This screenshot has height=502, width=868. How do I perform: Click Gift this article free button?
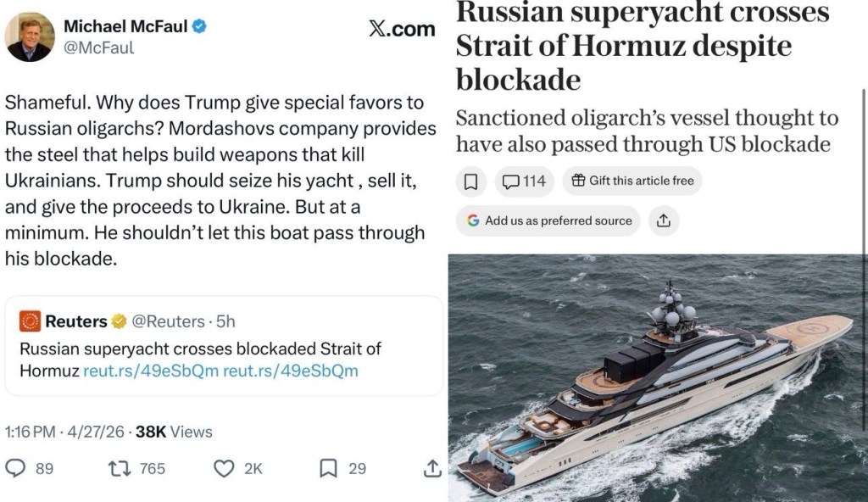click(x=632, y=181)
